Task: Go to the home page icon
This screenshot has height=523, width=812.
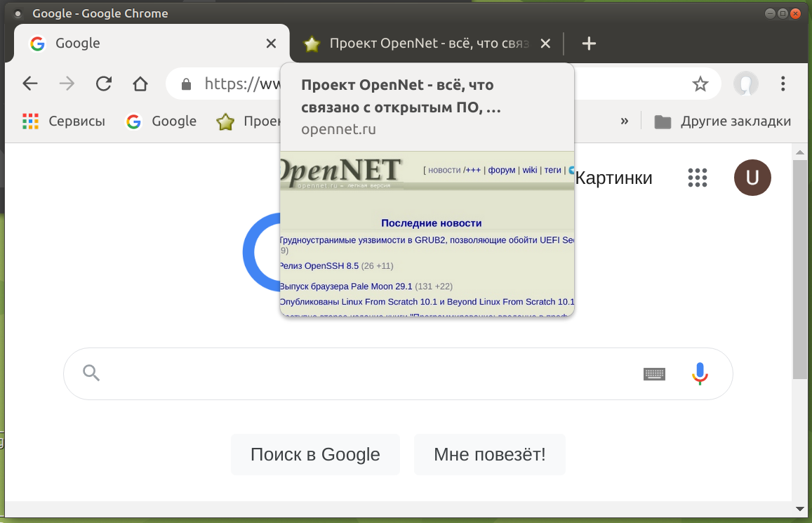Action: click(x=140, y=84)
